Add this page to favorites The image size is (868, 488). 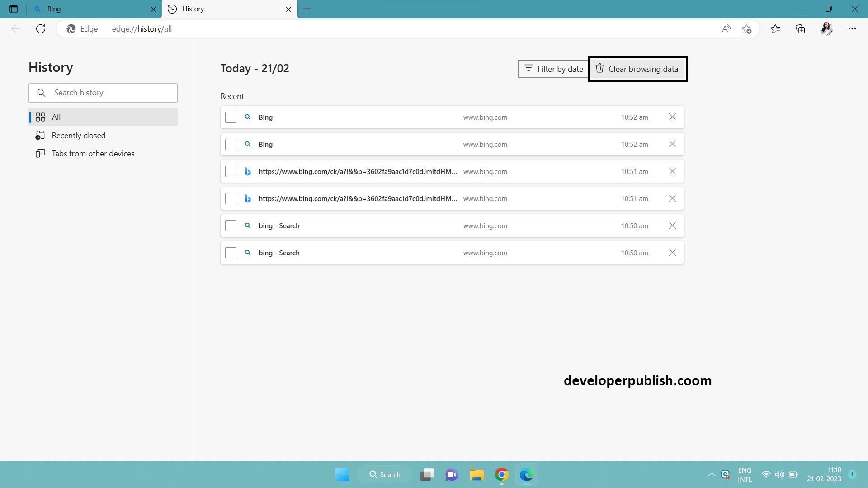[747, 28]
